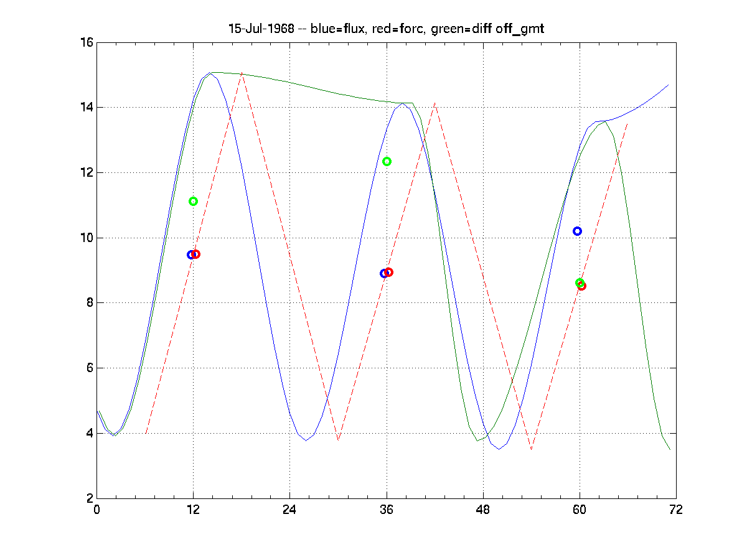The width and height of the screenshot is (747, 560).
Task: Click the blue curve's right endpoint
Action: point(668,85)
